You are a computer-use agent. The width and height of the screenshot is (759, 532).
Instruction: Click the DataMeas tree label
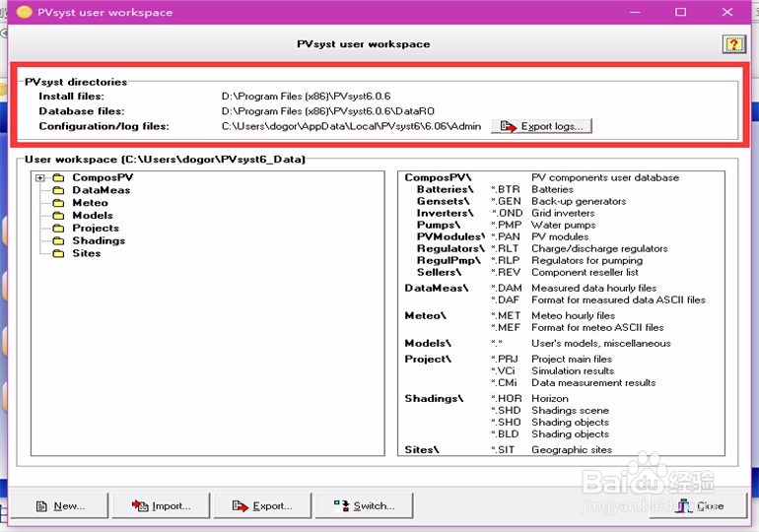click(x=102, y=190)
